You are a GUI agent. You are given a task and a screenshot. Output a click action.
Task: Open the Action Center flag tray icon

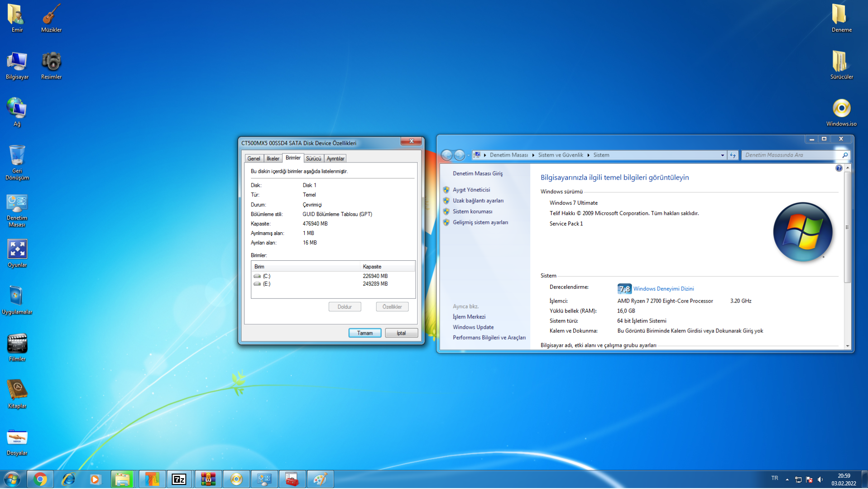point(809,479)
